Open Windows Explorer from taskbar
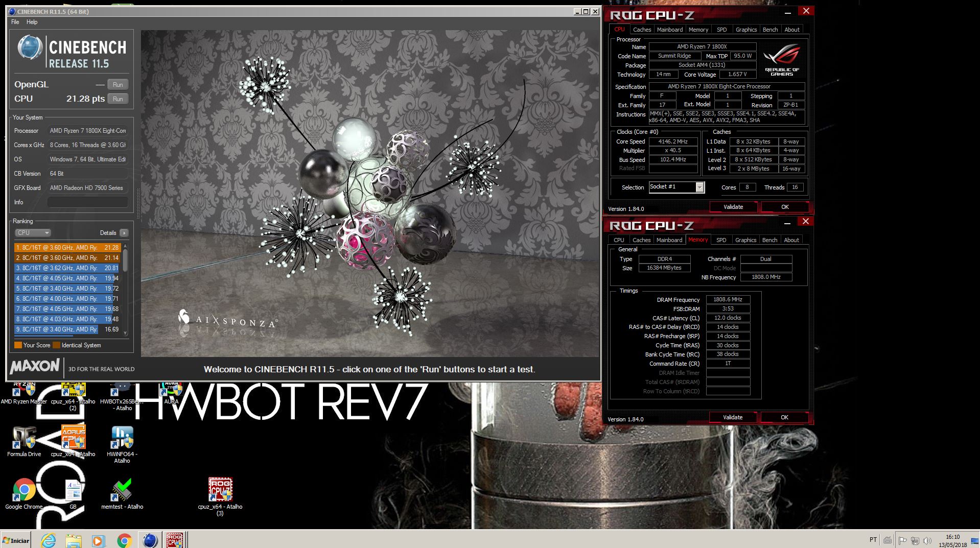This screenshot has height=548, width=980. coord(74,540)
